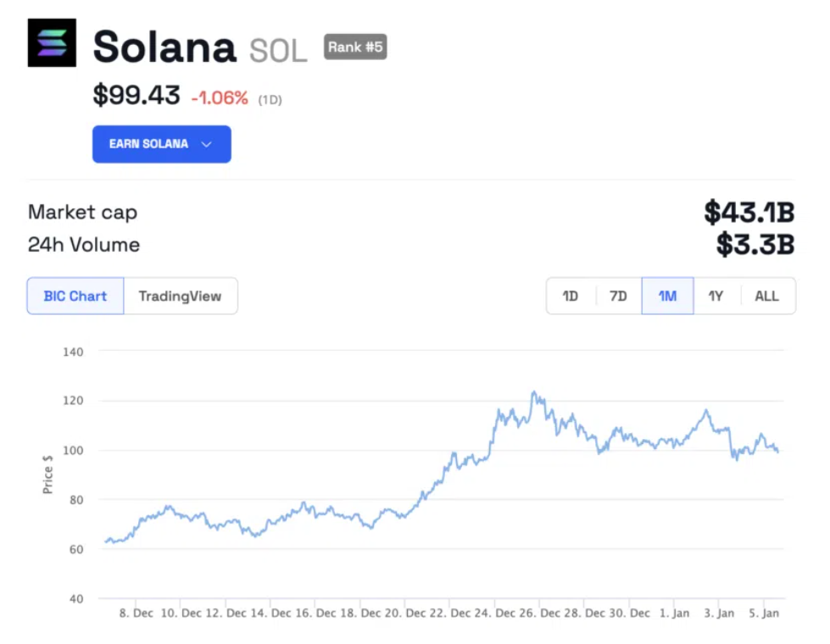
Task: Open the EARN SOLANA dropdown
Action: coord(161,144)
